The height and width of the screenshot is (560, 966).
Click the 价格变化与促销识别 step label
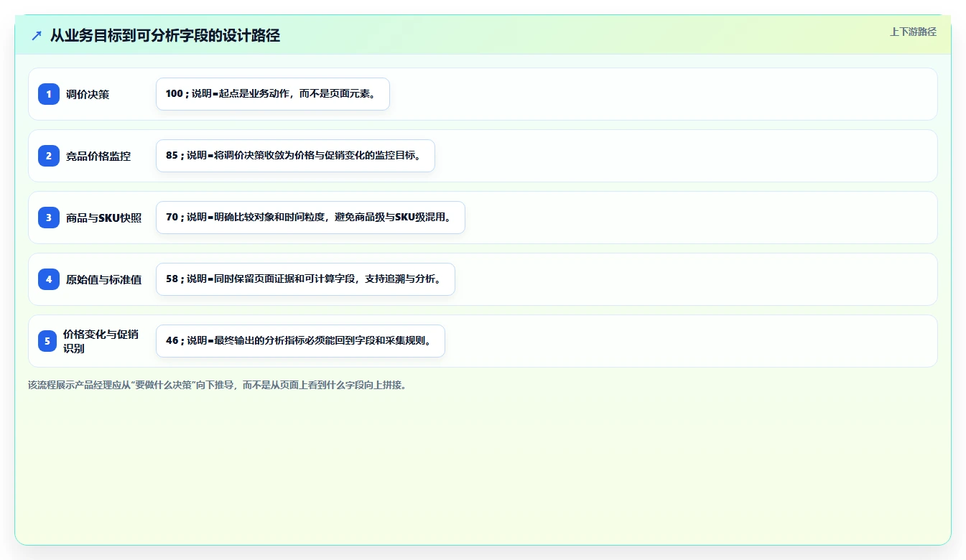[101, 341]
